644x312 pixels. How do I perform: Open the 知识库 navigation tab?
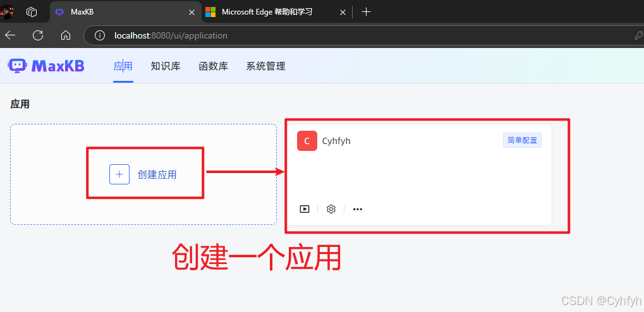point(166,66)
